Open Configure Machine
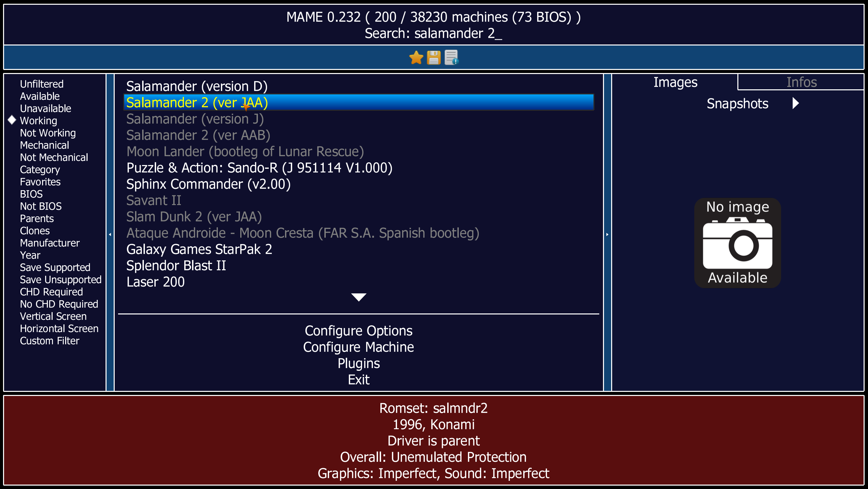 point(359,347)
